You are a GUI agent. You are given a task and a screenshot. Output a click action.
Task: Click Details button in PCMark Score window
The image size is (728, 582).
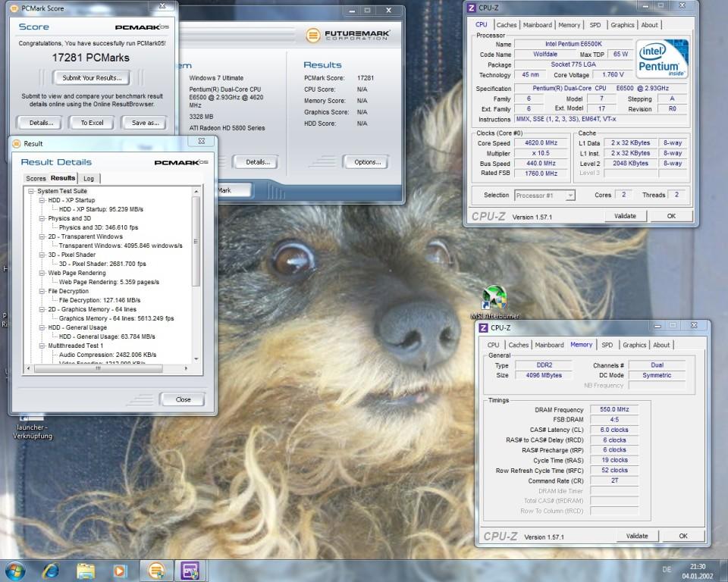[x=41, y=123]
